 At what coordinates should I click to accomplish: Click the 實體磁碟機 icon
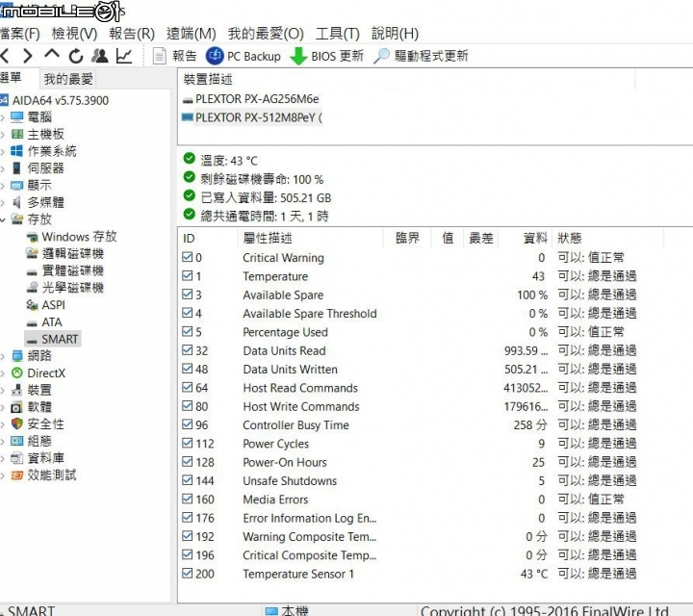click(32, 271)
